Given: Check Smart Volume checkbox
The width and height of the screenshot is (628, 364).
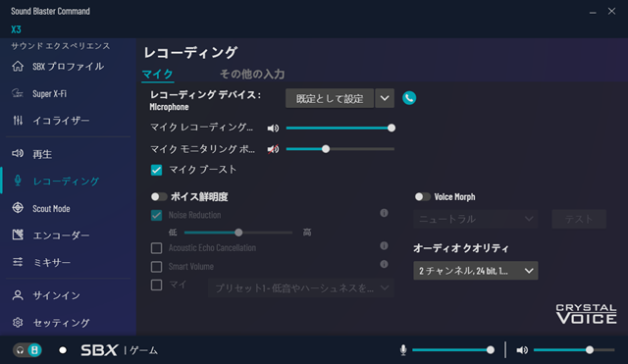Looking at the screenshot, I should tap(157, 267).
